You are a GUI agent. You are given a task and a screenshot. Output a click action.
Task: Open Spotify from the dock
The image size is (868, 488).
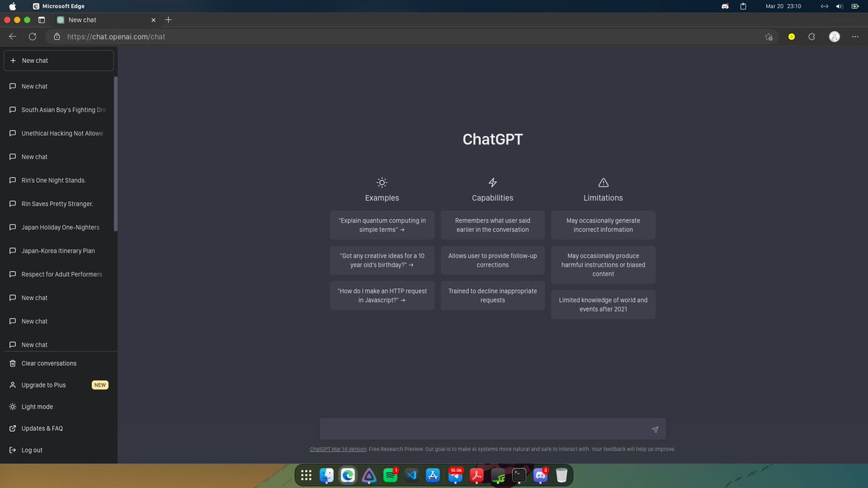(391, 475)
